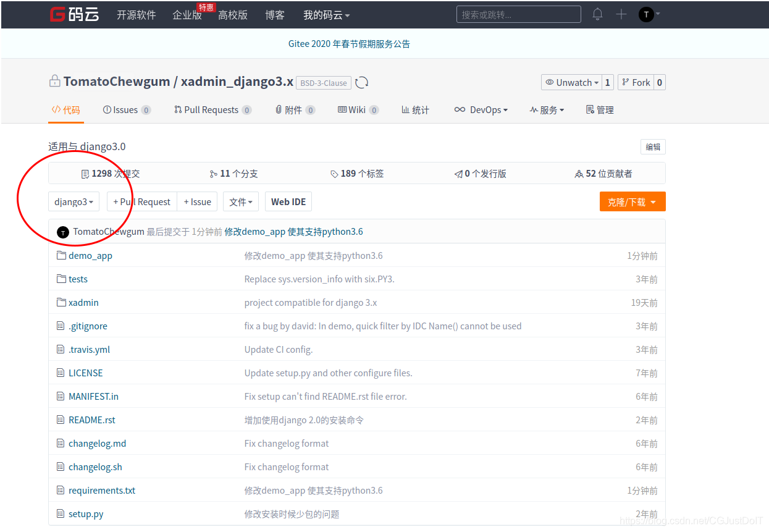Open the Pull Requests tab
The width and height of the screenshot is (769, 532).
[x=212, y=109]
